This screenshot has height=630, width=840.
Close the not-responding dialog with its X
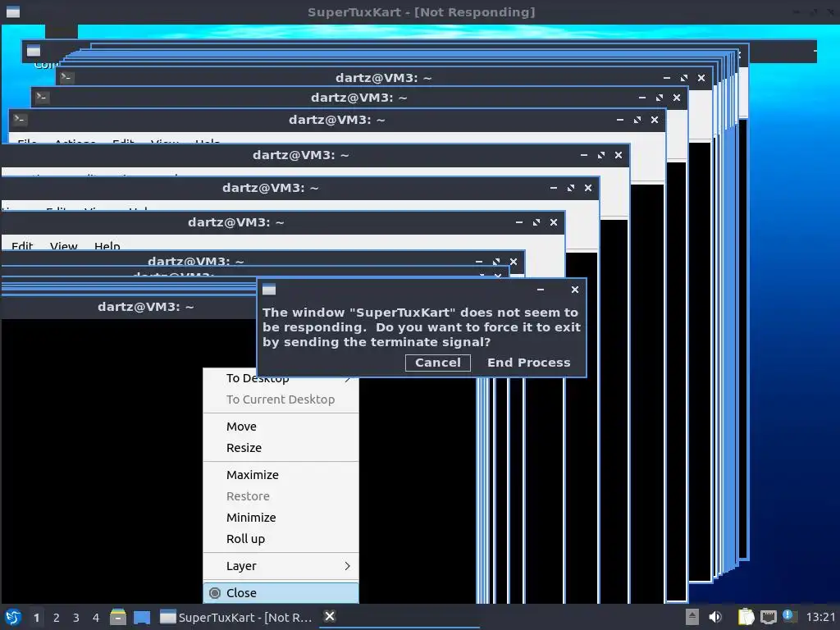(x=575, y=290)
